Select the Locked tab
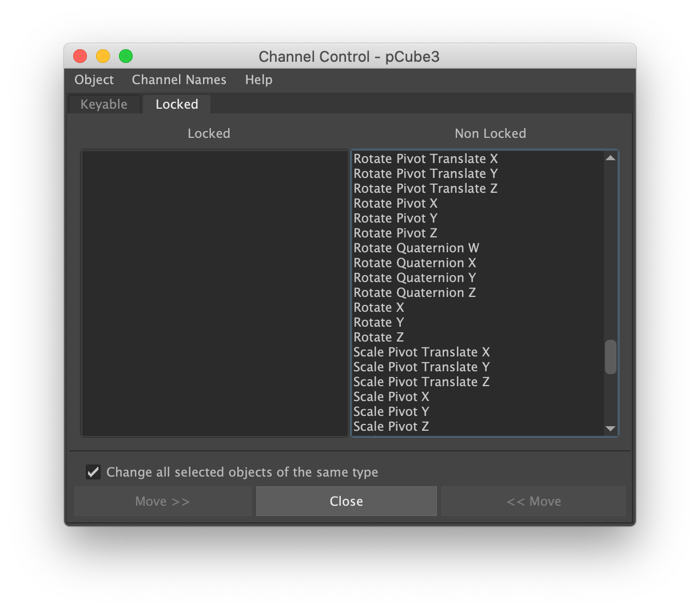 (177, 104)
